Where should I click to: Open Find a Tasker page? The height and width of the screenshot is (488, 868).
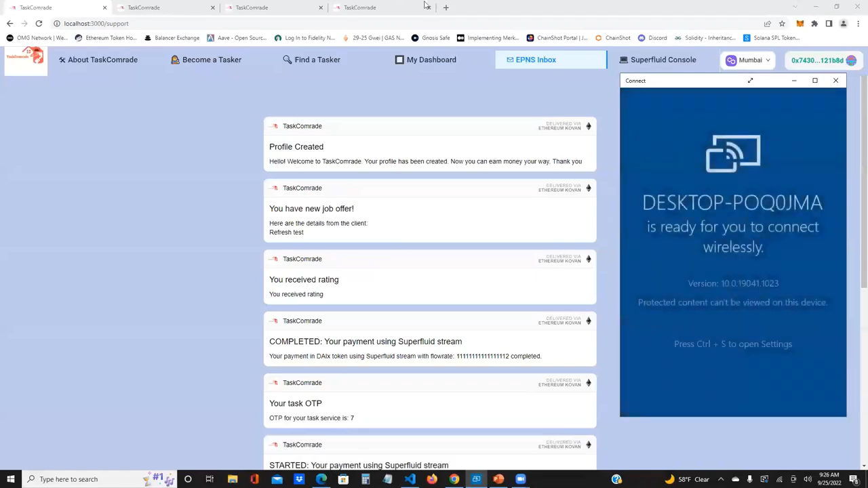click(x=312, y=60)
